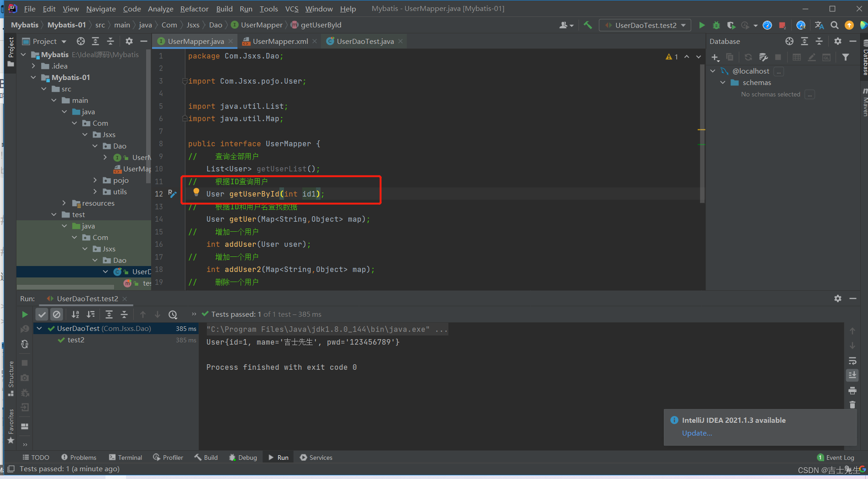Clear run console trash icon
This screenshot has width=868, height=479.
pyautogui.click(x=852, y=405)
